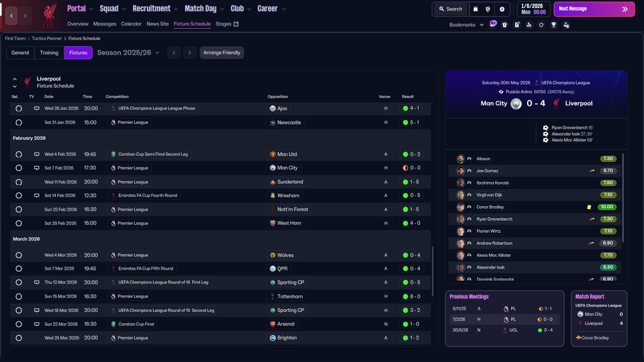Click the shirt icon in bookmarks bar

(x=505, y=25)
